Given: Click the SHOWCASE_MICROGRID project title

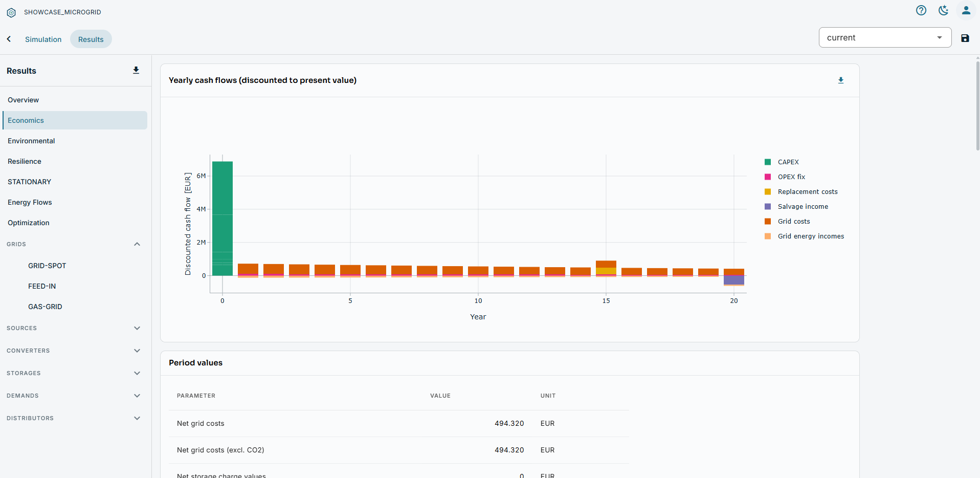Looking at the screenshot, I should tap(62, 12).
